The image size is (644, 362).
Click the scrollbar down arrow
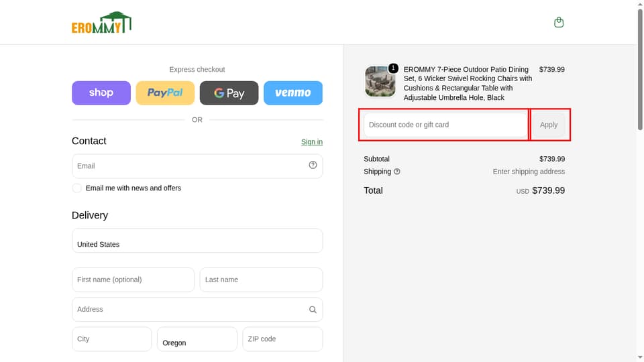tap(640, 358)
